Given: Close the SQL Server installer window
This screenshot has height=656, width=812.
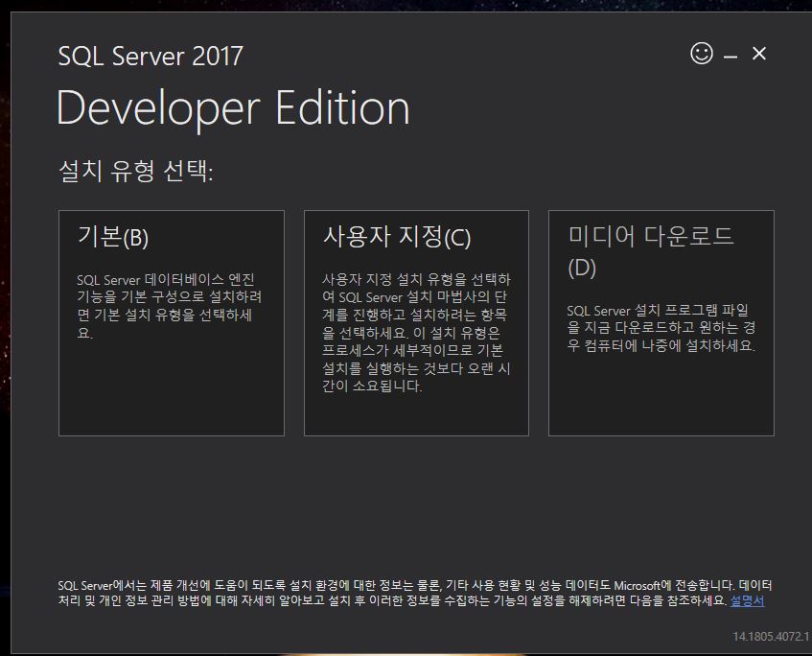Looking at the screenshot, I should 759,54.
